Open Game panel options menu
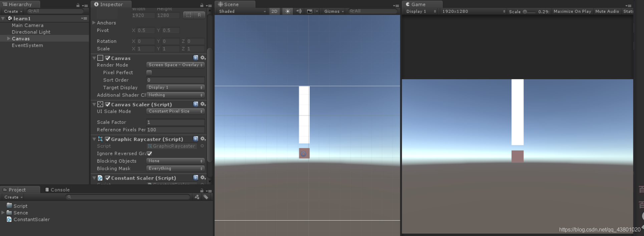 click(628, 5)
